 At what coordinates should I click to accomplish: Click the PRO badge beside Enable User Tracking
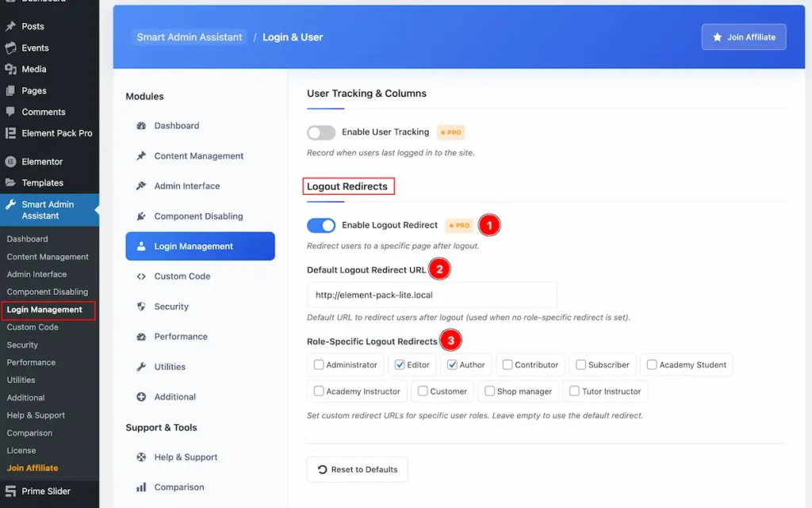click(x=450, y=132)
